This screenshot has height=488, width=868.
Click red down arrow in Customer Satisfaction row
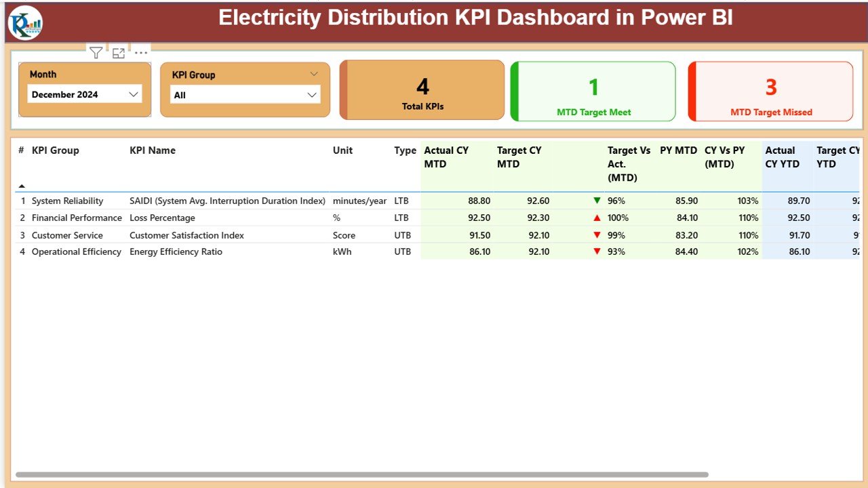click(x=597, y=235)
